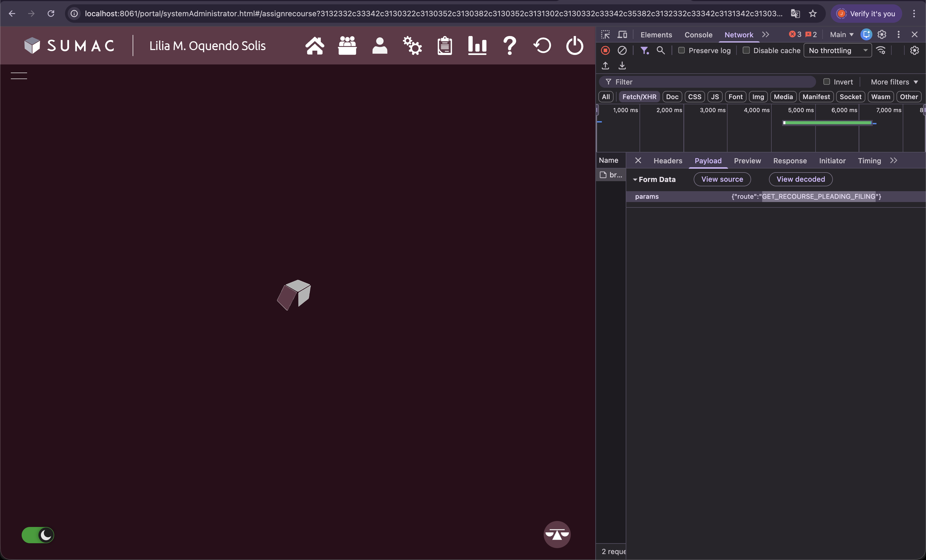Screen dimensions: 926x560
Task: Click the home icon in SUMAC header
Action: [x=315, y=46]
